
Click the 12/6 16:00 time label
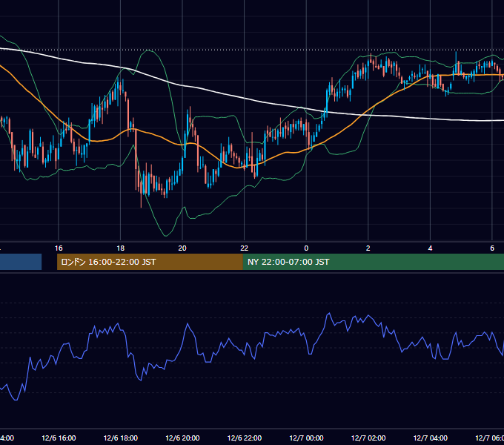click(59, 438)
